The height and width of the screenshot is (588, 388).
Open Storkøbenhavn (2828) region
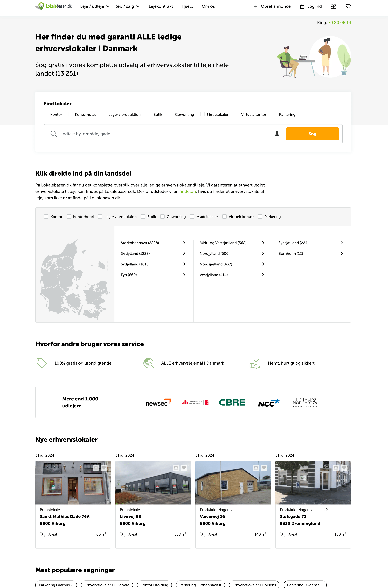pos(153,243)
